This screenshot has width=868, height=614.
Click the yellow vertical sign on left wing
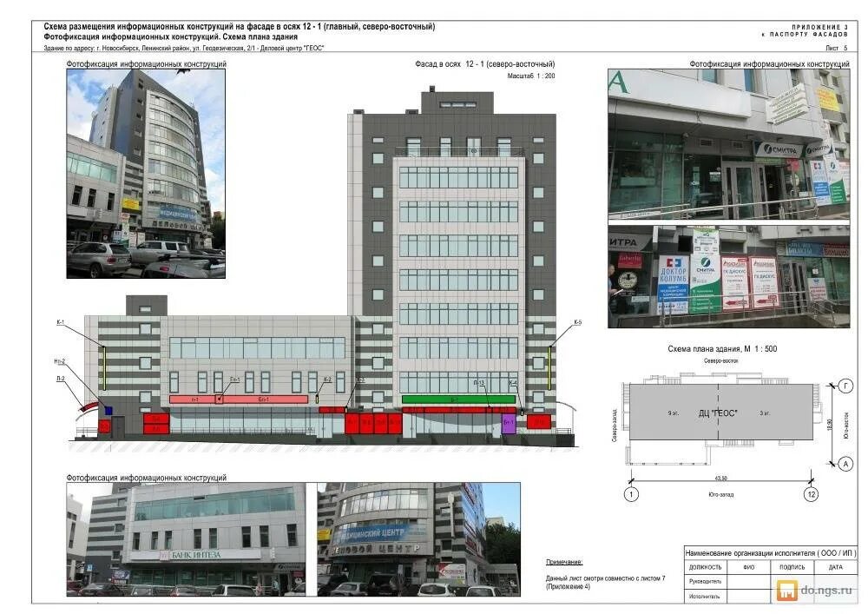pyautogui.click(x=103, y=367)
